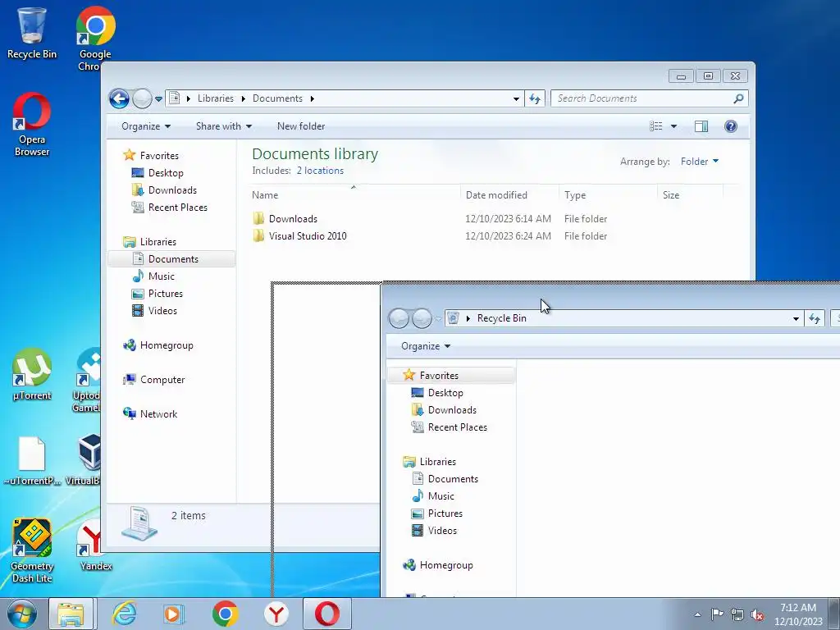Click Documents in the breadcrumb path
This screenshot has height=630, width=840.
click(x=277, y=98)
